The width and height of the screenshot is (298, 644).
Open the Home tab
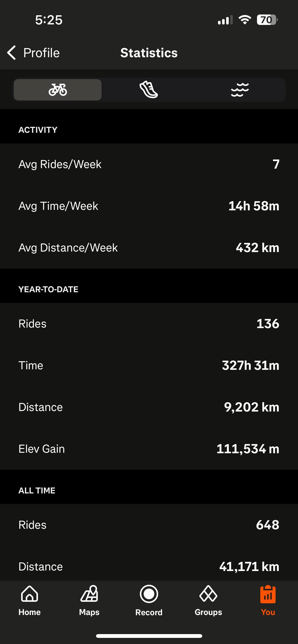click(x=30, y=601)
